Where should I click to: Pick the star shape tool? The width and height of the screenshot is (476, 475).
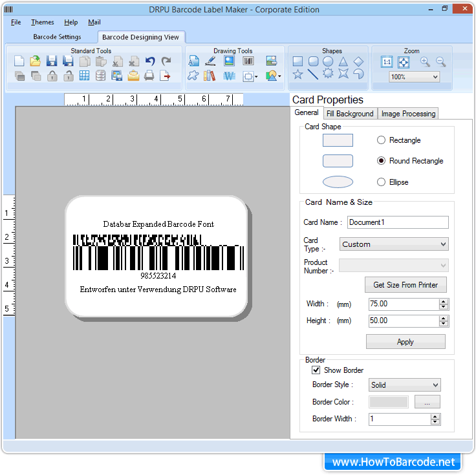297,75
